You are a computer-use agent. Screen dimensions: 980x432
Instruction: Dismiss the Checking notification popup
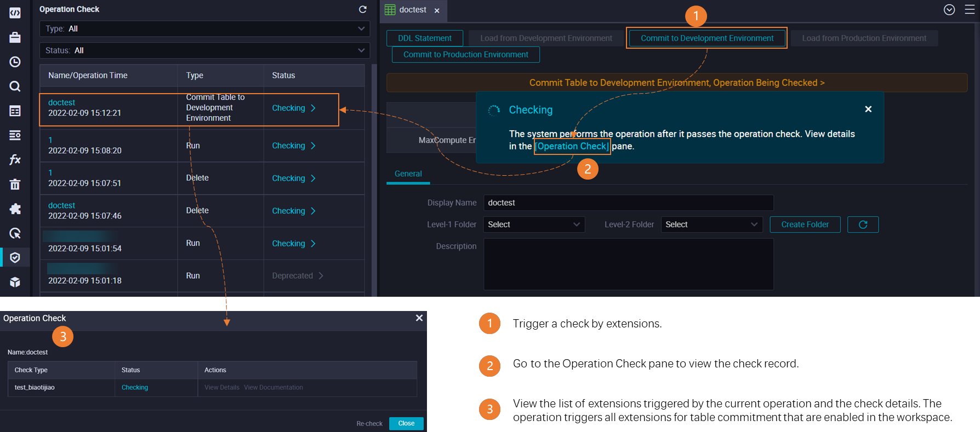[x=868, y=109]
